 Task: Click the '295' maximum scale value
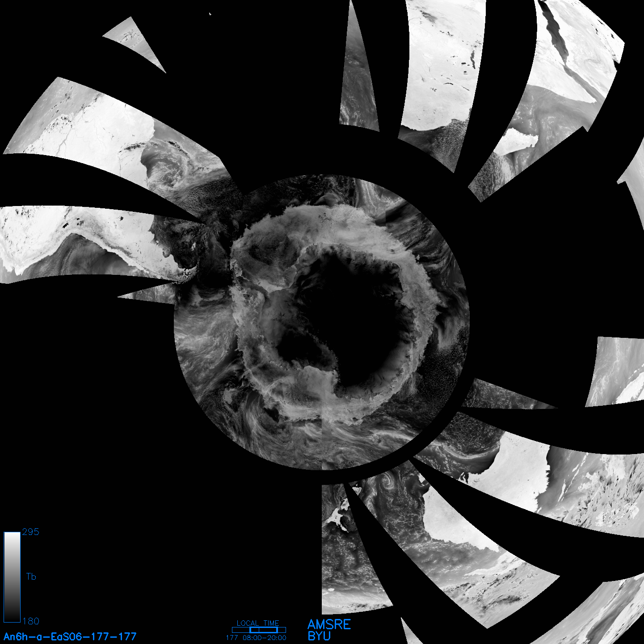point(30,532)
